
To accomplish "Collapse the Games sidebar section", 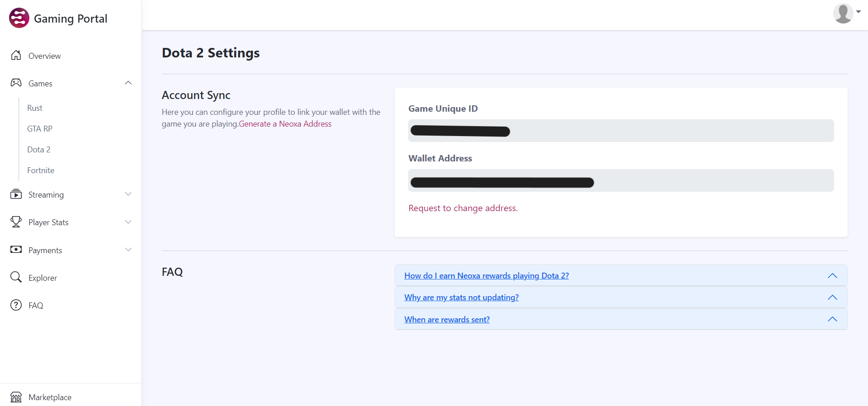I will click(x=128, y=83).
